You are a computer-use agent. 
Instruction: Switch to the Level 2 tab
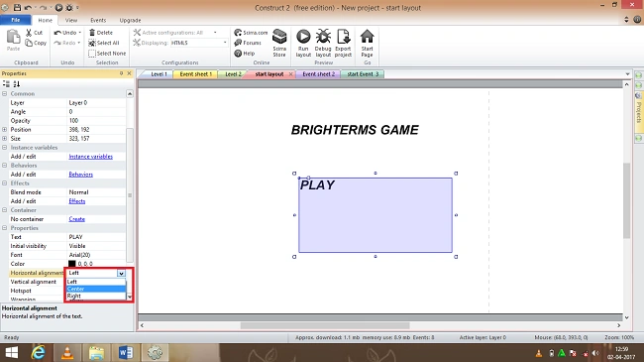(233, 74)
